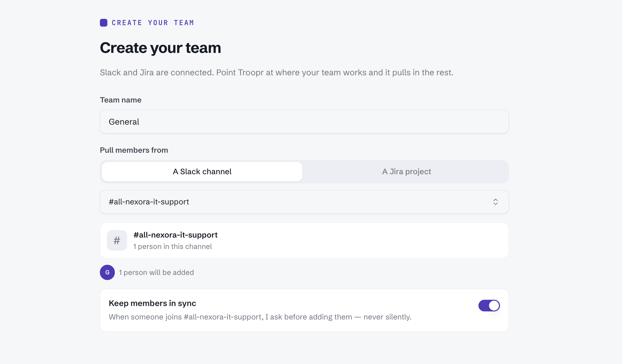Click '1 person in this channel' text

(173, 247)
